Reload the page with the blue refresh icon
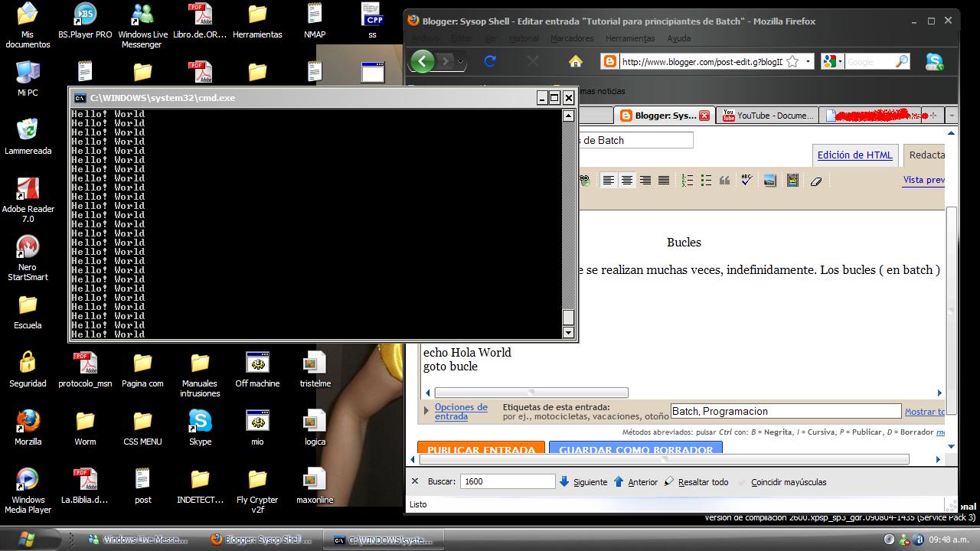980x551 pixels. [491, 61]
